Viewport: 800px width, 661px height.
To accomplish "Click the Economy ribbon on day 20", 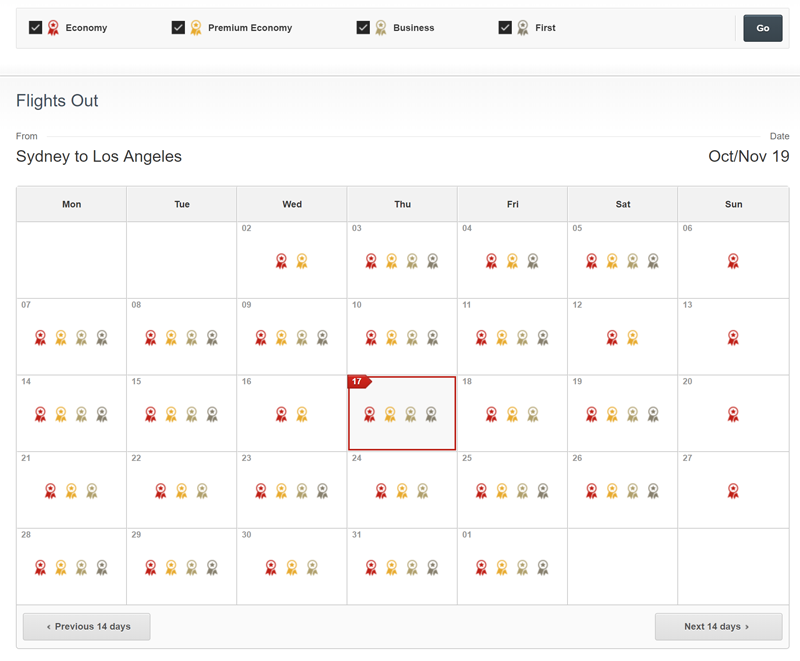I will tap(733, 414).
